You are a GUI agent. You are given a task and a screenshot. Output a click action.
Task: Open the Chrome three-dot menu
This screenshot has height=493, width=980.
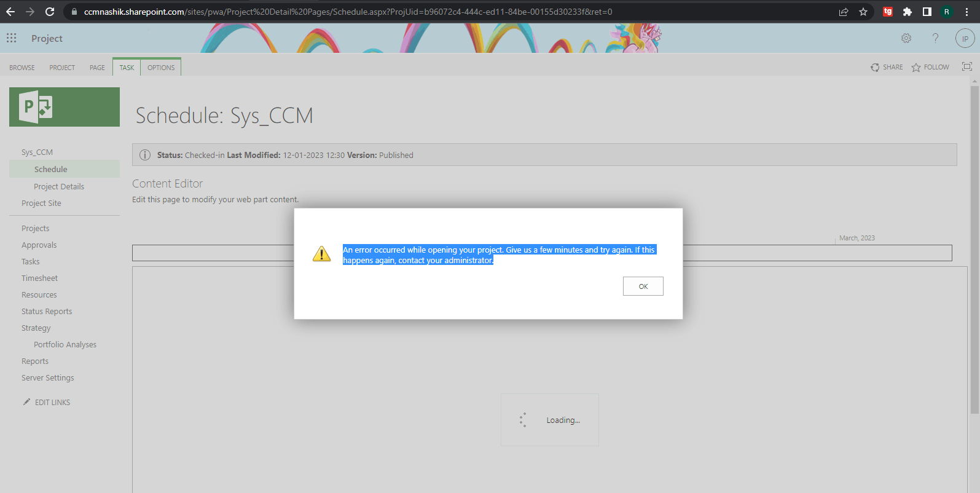(966, 12)
